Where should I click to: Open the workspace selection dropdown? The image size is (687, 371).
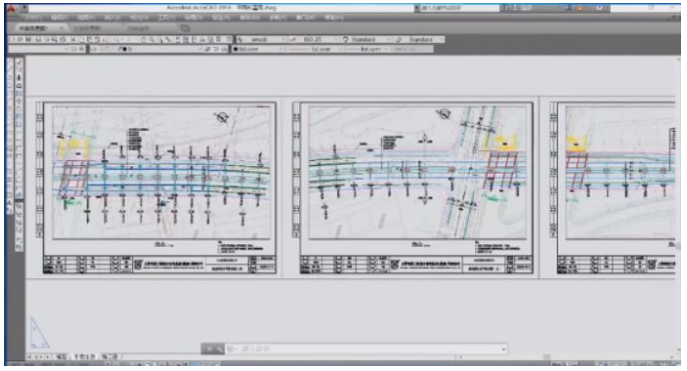(x=39, y=49)
